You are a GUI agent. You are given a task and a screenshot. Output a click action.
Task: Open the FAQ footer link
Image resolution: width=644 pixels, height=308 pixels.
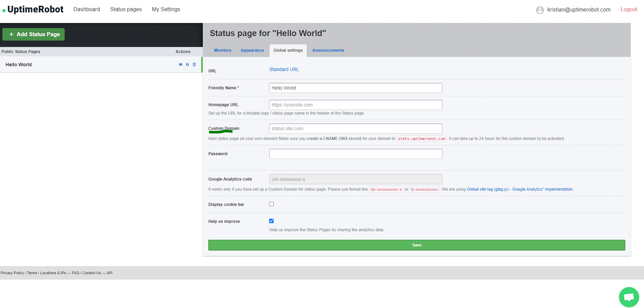pos(76,273)
